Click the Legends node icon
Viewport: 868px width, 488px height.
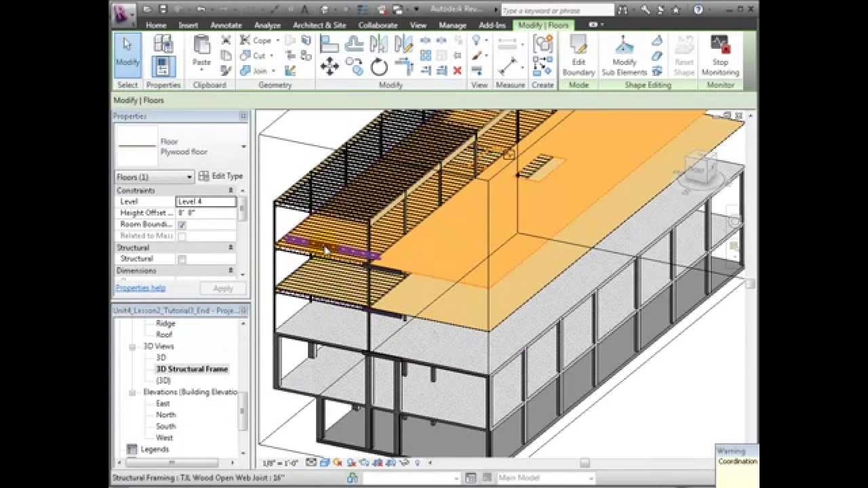tap(132, 449)
